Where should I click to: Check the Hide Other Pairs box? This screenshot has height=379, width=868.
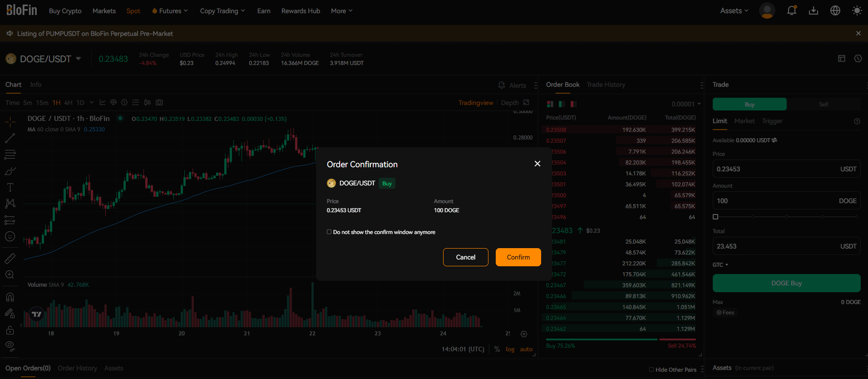point(651,369)
